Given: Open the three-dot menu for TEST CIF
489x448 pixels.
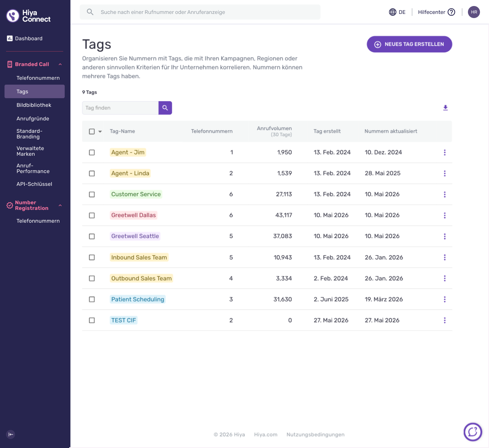Looking at the screenshot, I should [445, 320].
